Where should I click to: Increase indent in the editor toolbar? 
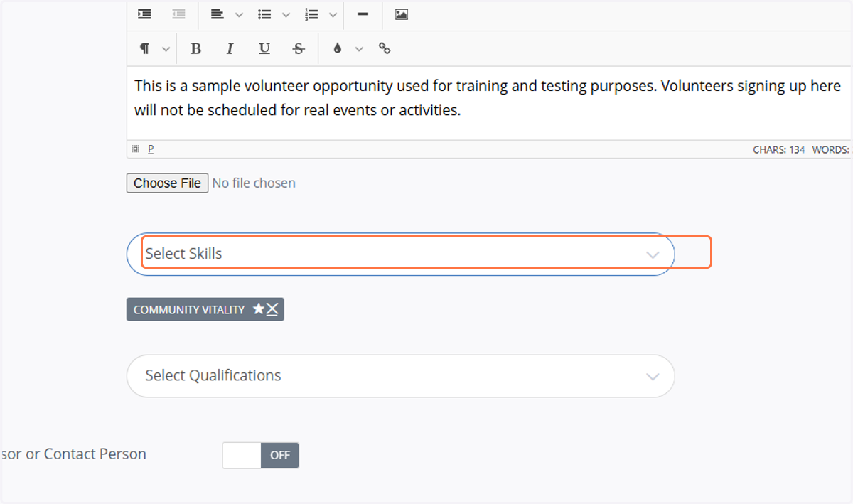(144, 14)
